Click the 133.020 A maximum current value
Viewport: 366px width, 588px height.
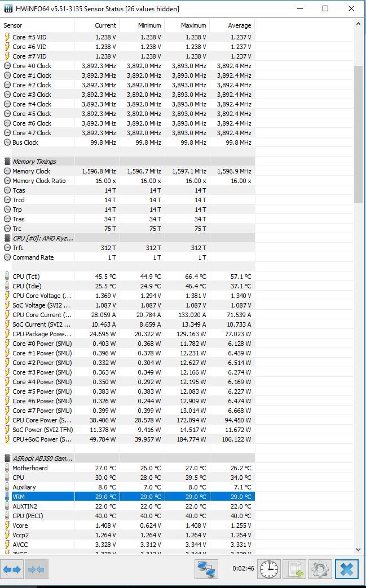tap(191, 315)
